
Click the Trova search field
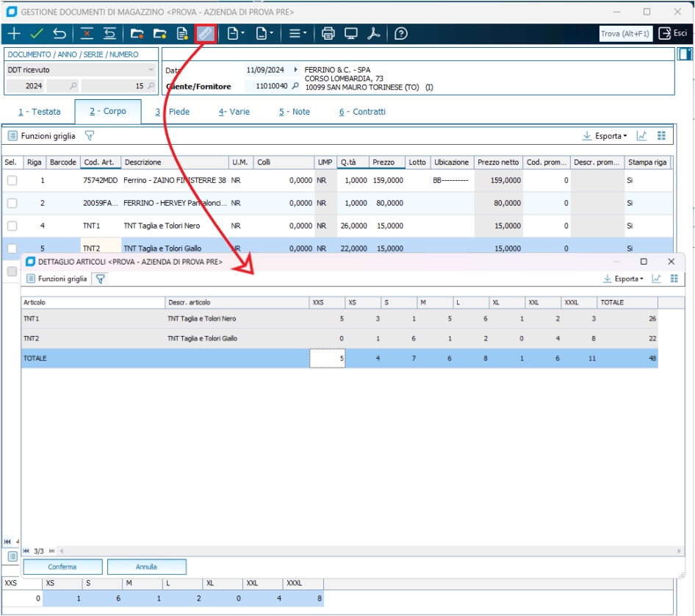(x=624, y=34)
